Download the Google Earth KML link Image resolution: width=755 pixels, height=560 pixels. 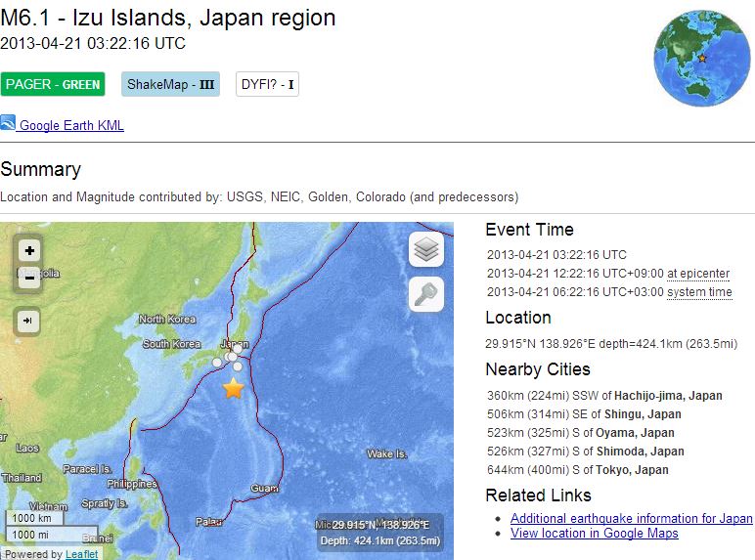[71, 125]
